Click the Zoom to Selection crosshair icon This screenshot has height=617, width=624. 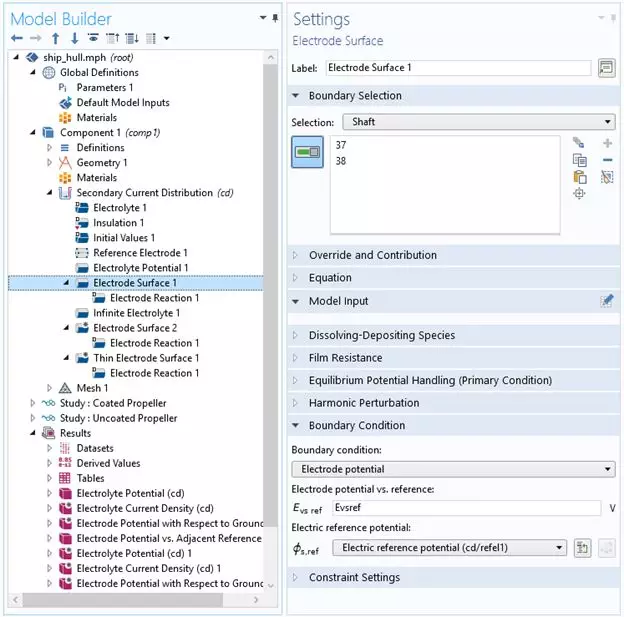(579, 194)
